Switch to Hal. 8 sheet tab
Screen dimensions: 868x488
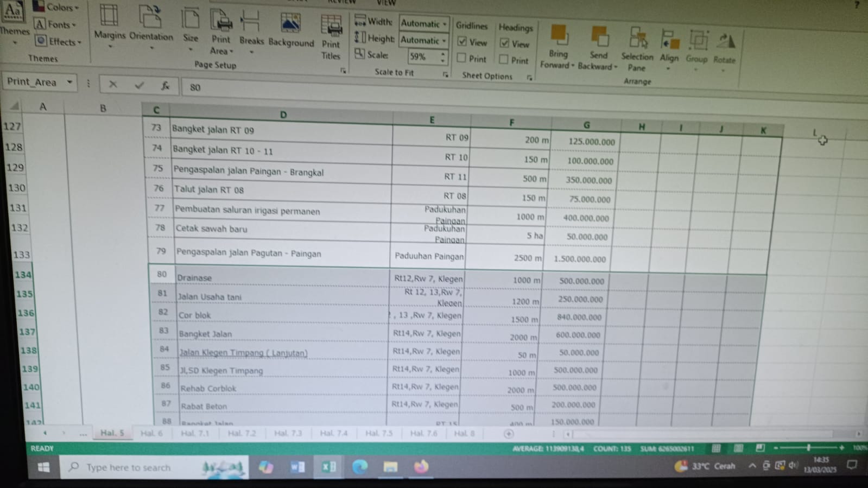click(x=464, y=433)
